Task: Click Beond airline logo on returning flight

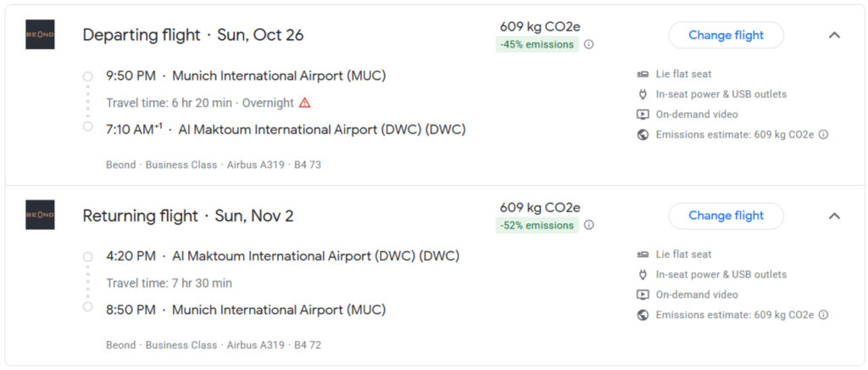Action: [40, 216]
